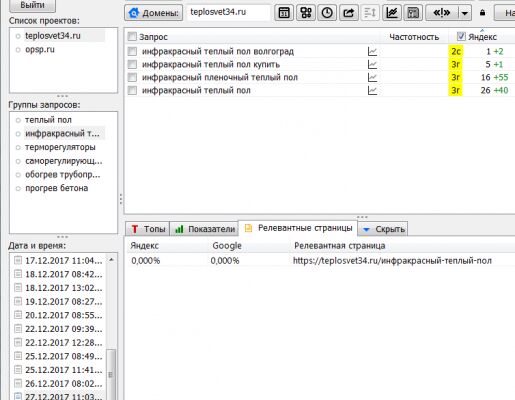Click the export share arrow icon
The width and height of the screenshot is (515, 400).
click(x=348, y=13)
